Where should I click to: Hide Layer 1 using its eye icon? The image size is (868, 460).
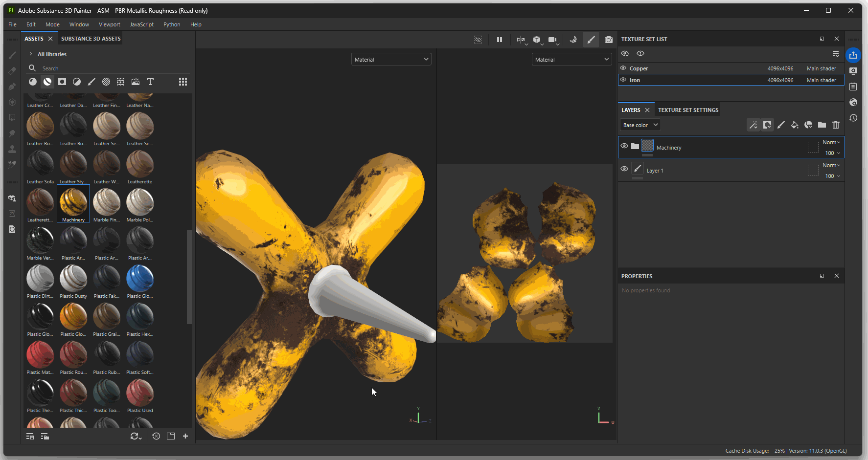(x=624, y=169)
